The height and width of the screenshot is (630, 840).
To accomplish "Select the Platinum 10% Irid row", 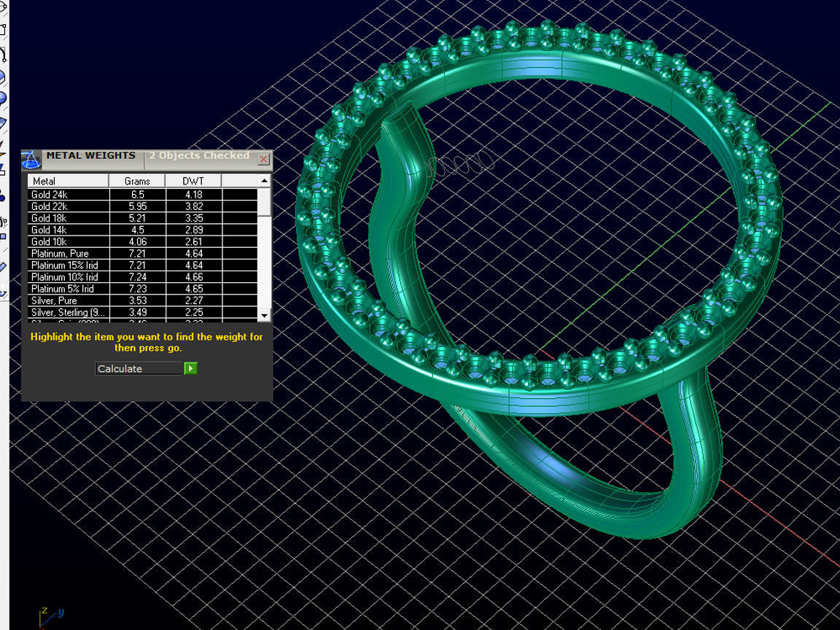I will pos(142,277).
